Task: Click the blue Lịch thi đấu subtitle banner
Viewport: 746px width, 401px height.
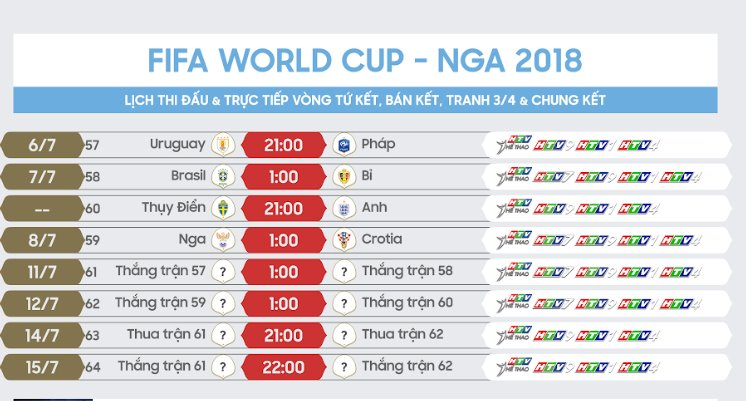Action: point(364,101)
